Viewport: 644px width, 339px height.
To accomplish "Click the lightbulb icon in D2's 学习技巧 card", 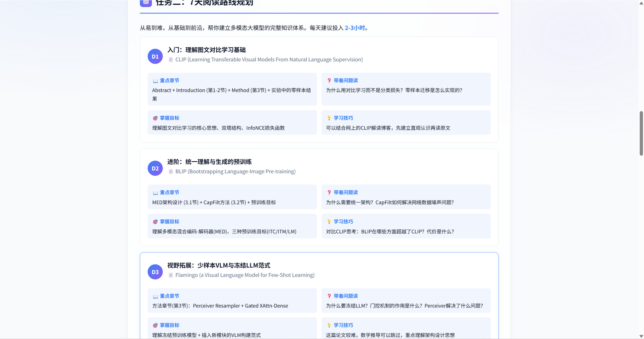I will [329, 222].
